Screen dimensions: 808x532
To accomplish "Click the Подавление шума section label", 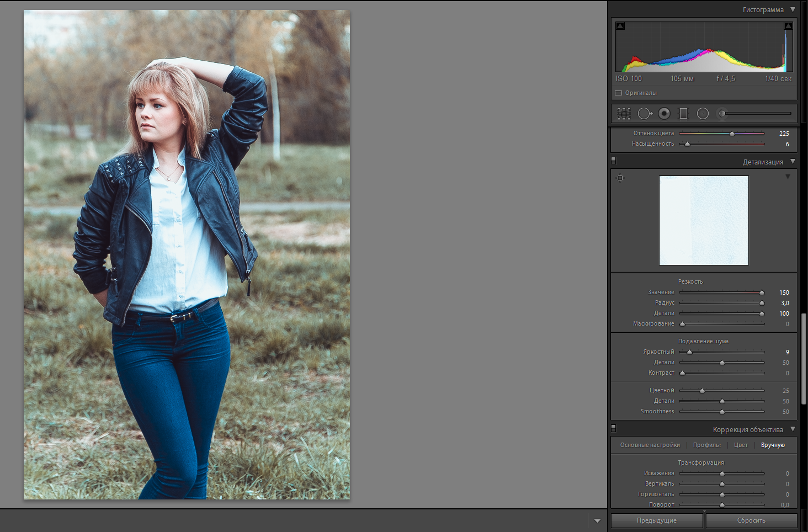I will click(703, 341).
